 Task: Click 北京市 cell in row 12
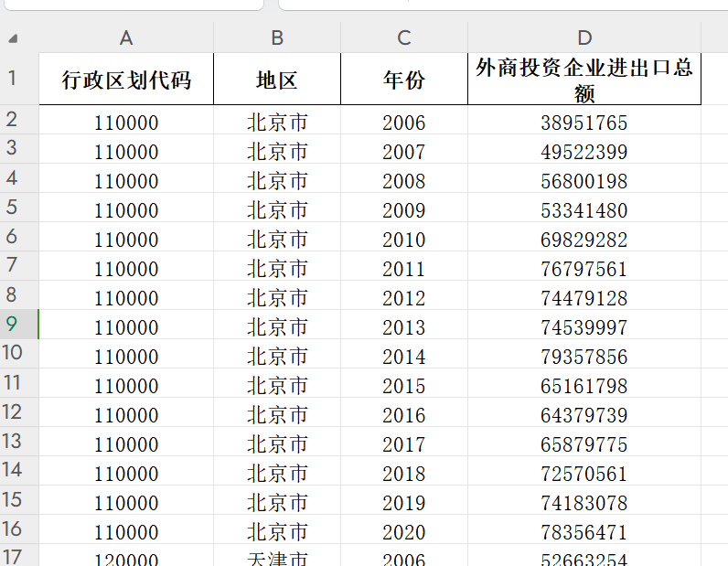click(277, 412)
